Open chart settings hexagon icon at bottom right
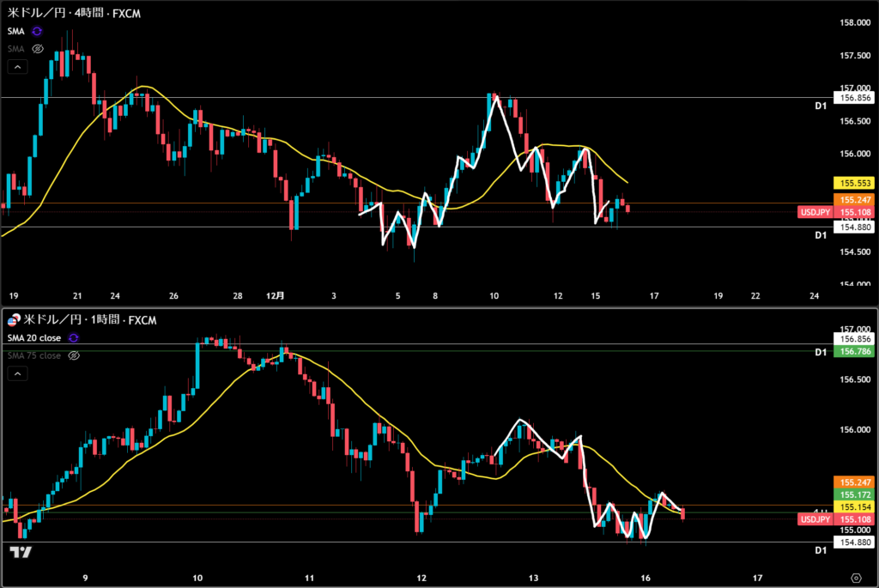Viewport: 879px width, 588px height. coord(856,578)
